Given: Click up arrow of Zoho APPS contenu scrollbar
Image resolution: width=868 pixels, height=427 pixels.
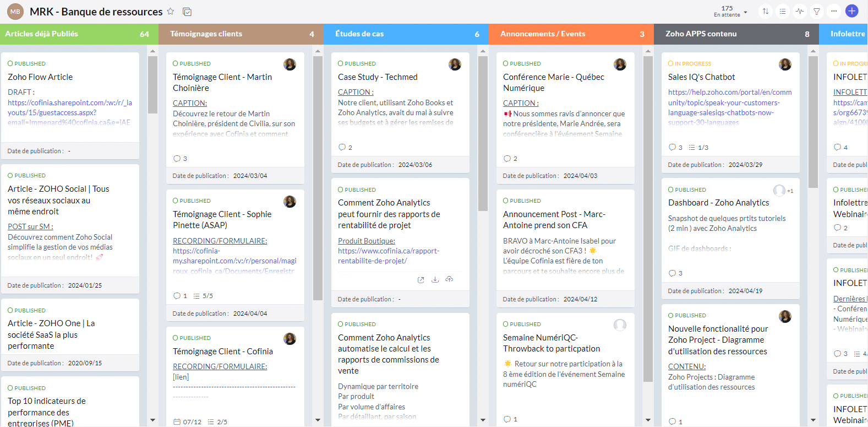Looking at the screenshot, I should coord(813,51).
